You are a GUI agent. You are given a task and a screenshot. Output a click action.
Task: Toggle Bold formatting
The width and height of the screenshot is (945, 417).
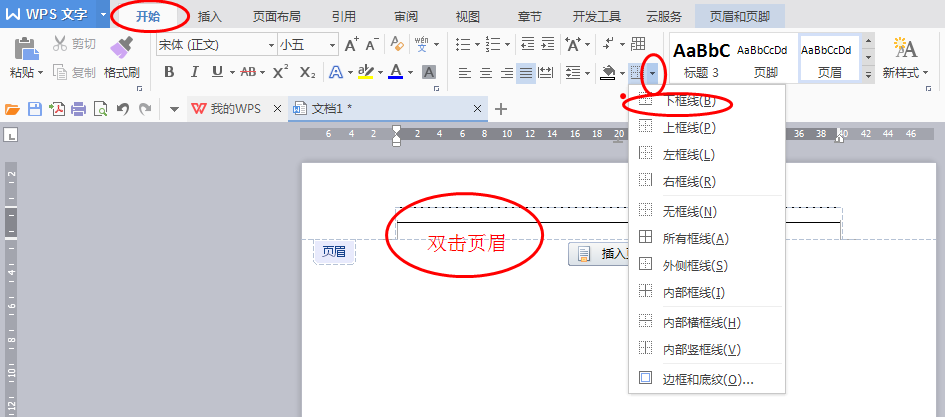click(169, 72)
